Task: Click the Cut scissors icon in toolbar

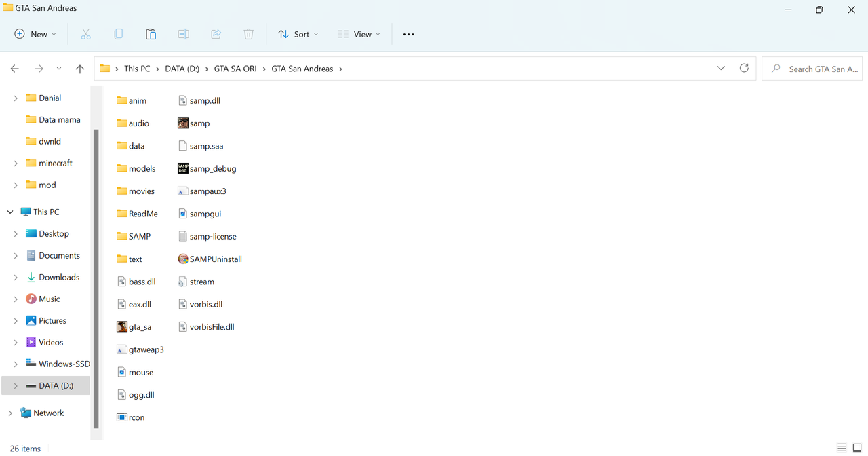Action: click(x=85, y=34)
